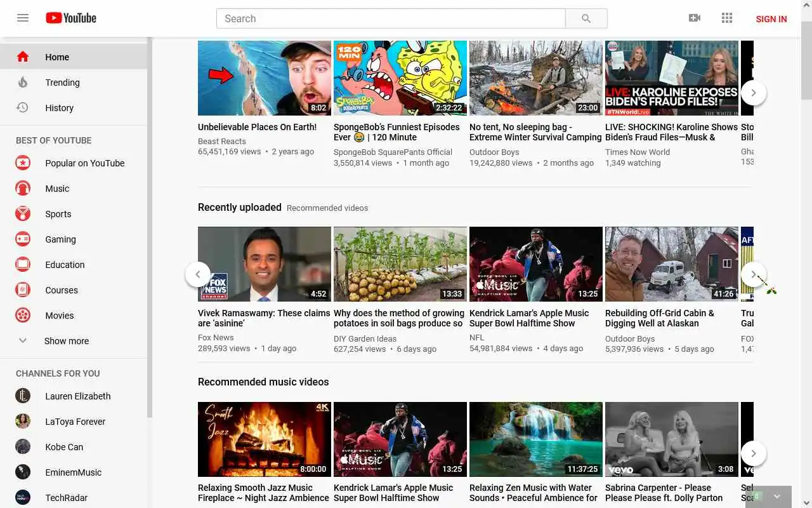Select Sports in Best of YouTube
This screenshot has height=508, width=812.
[x=74, y=214]
